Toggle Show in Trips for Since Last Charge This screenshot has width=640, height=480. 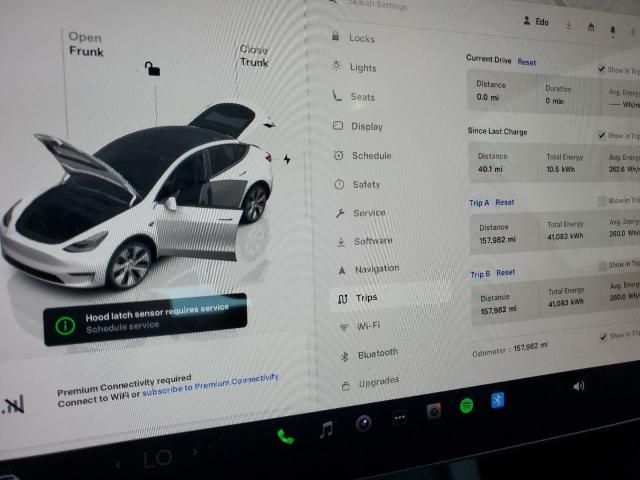[x=603, y=135]
